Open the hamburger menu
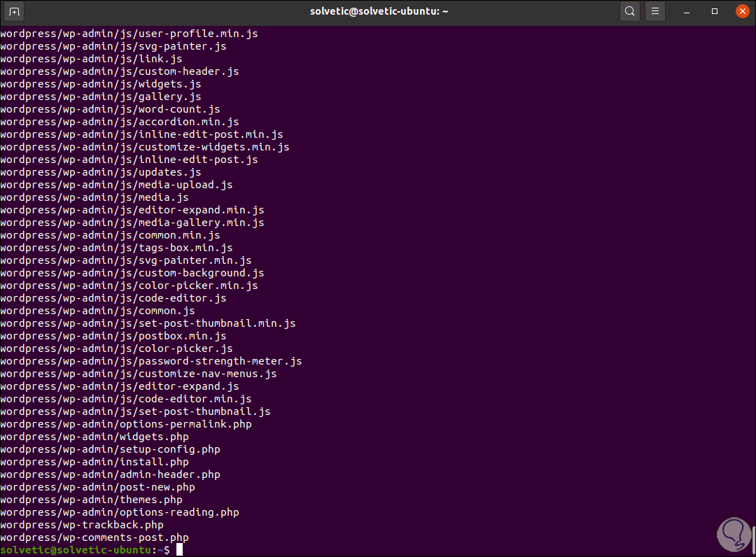The width and height of the screenshot is (756, 557). [x=655, y=12]
